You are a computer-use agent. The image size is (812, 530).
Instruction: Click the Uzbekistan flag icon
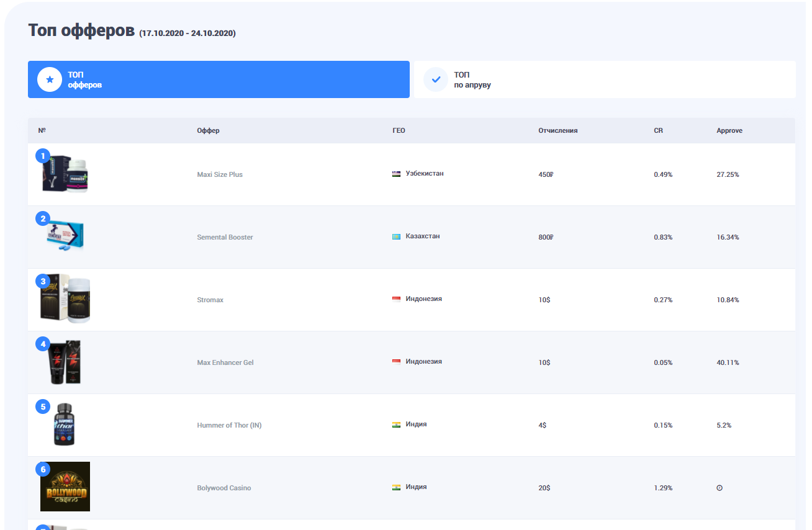tap(396, 174)
